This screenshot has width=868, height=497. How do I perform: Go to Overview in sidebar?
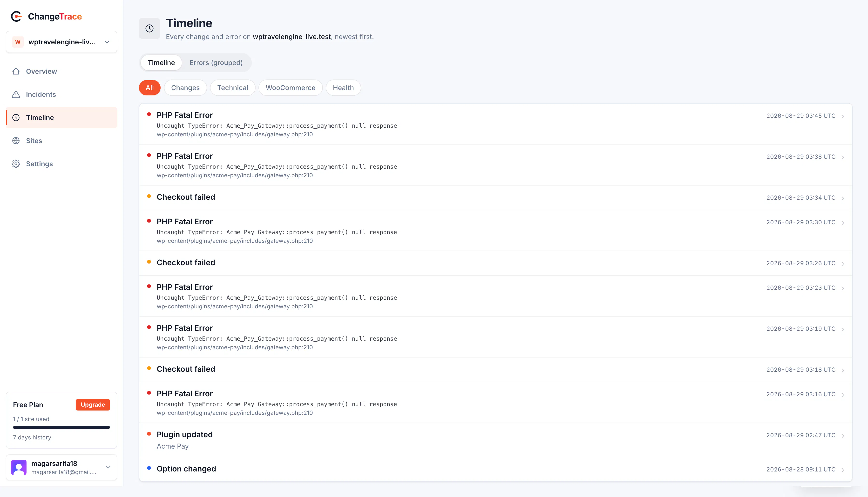[x=61, y=71]
